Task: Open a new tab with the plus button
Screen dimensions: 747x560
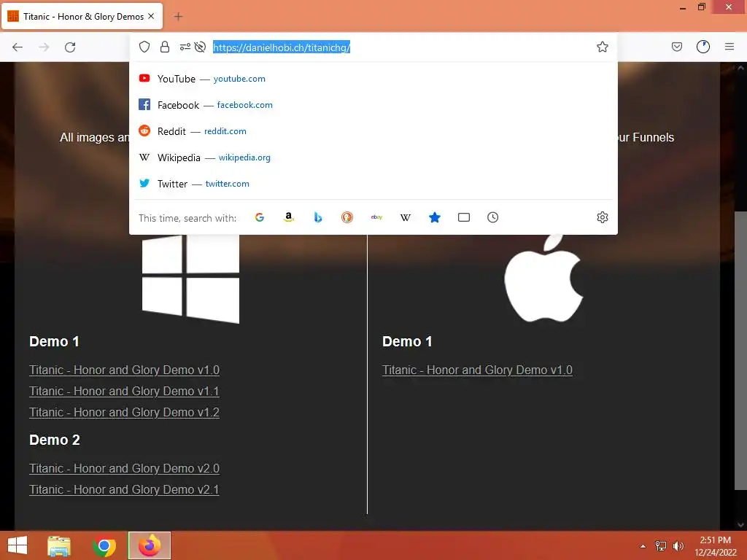Action: 178,17
